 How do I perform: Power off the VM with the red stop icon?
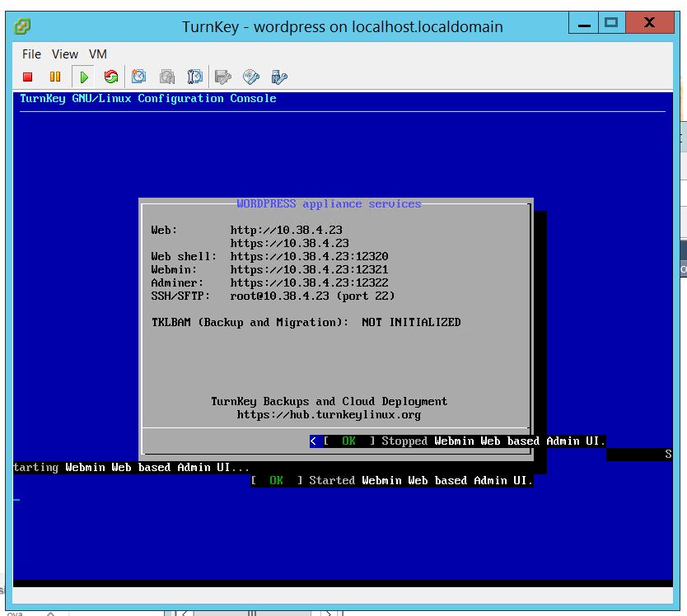pos(27,77)
